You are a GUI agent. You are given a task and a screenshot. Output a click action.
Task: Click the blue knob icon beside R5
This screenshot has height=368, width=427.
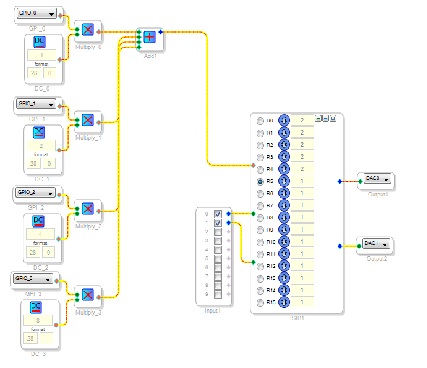click(x=284, y=181)
